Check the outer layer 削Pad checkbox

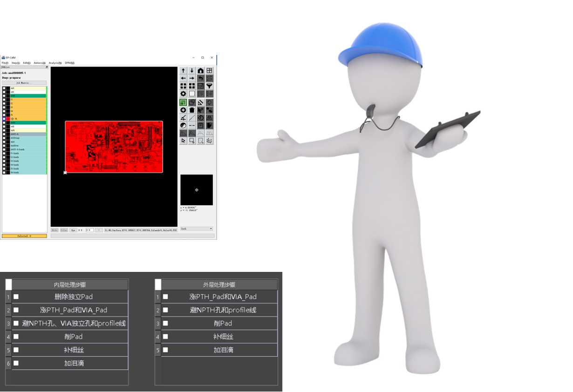165,323
